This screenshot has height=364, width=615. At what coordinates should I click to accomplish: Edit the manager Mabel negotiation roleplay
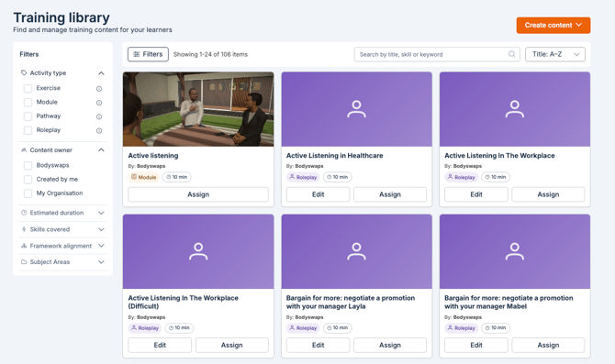tap(476, 345)
